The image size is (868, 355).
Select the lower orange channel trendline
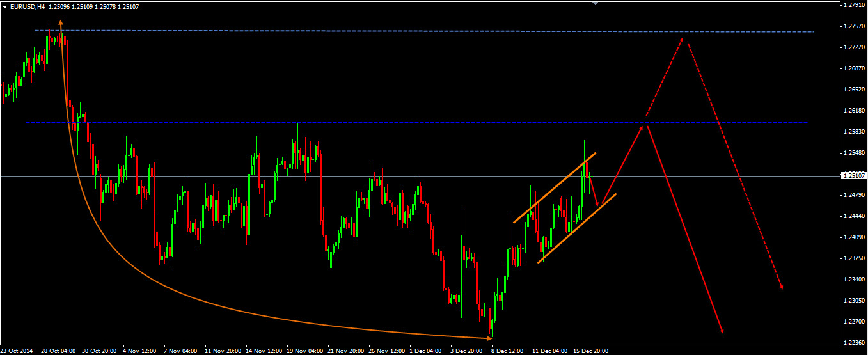(576, 229)
